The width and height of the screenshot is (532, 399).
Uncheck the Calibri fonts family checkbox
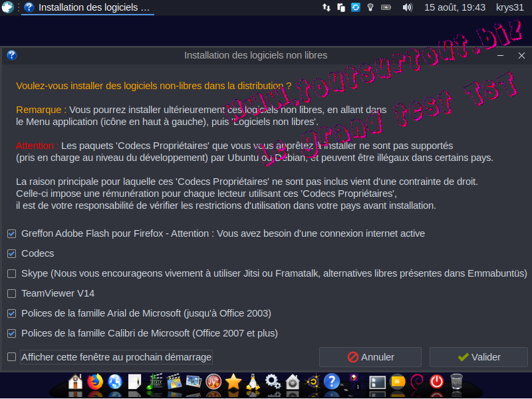point(12,334)
